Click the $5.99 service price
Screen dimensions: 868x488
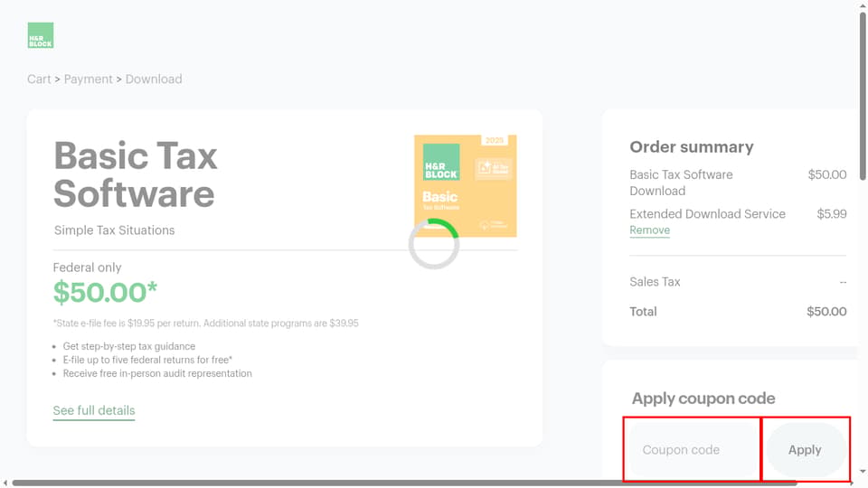click(x=832, y=214)
